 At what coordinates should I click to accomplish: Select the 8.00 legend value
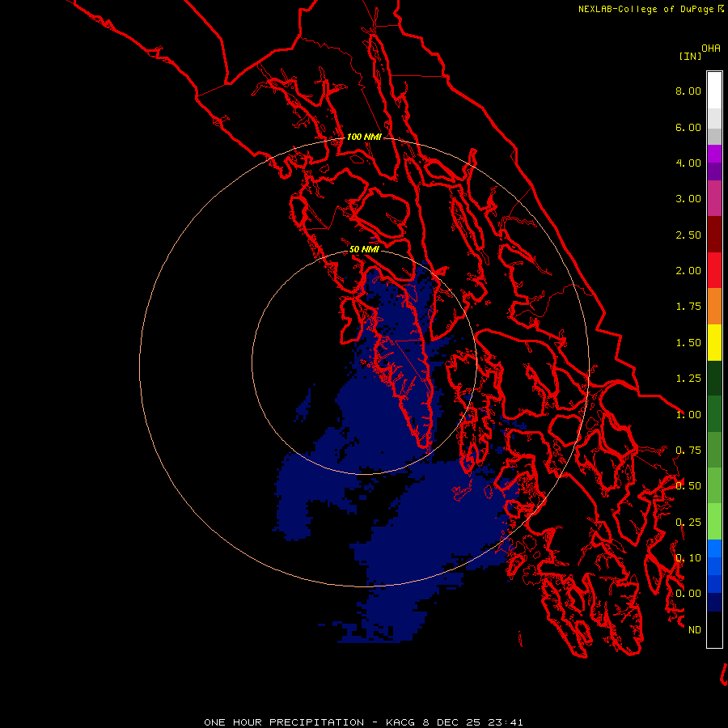coord(688,91)
